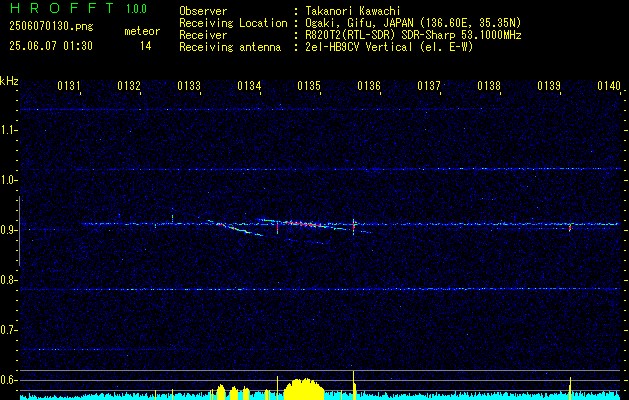This screenshot has width=629, height=400.
Task: Click the 0138 time axis marker
Action: tap(489, 85)
